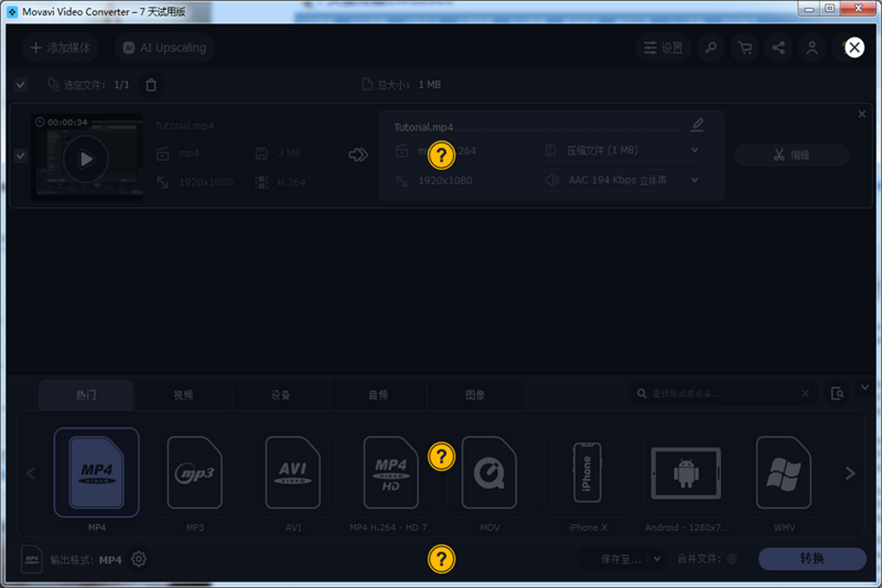The height and width of the screenshot is (588, 882).
Task: Select the MP3 format preset icon
Action: [195, 473]
